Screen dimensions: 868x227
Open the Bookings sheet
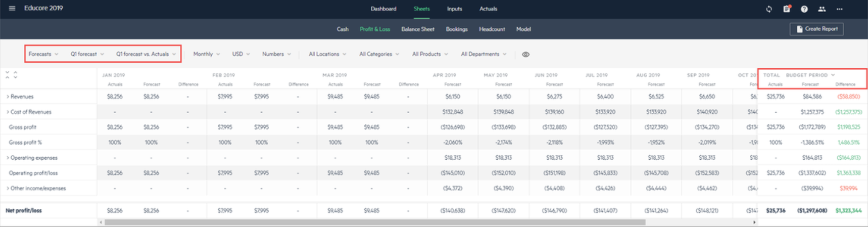(x=457, y=29)
